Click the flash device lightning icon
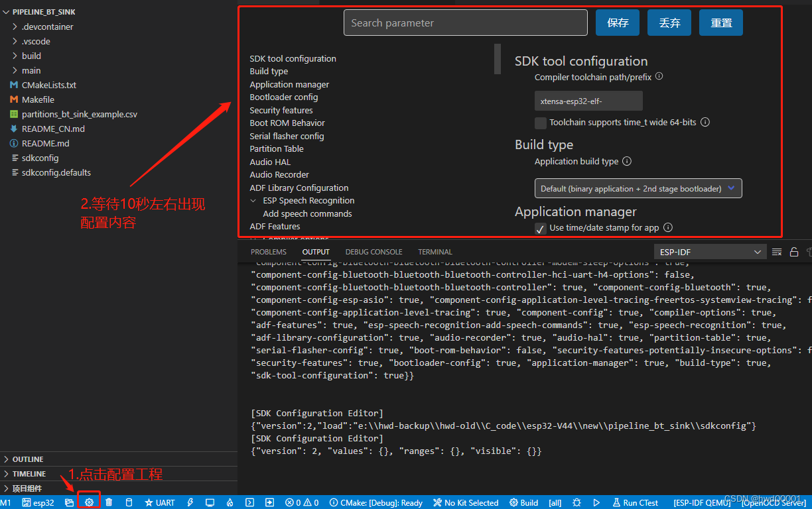812x509 pixels. click(190, 502)
